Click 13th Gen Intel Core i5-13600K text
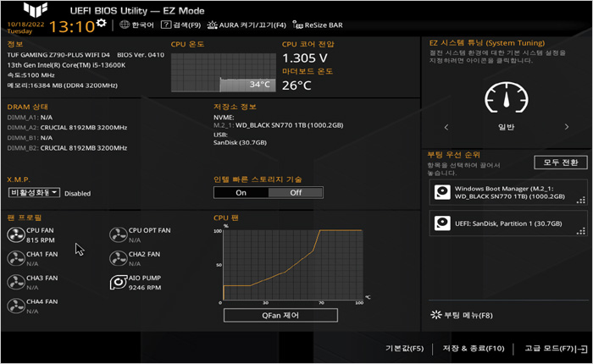593x364 pixels. [x=66, y=65]
